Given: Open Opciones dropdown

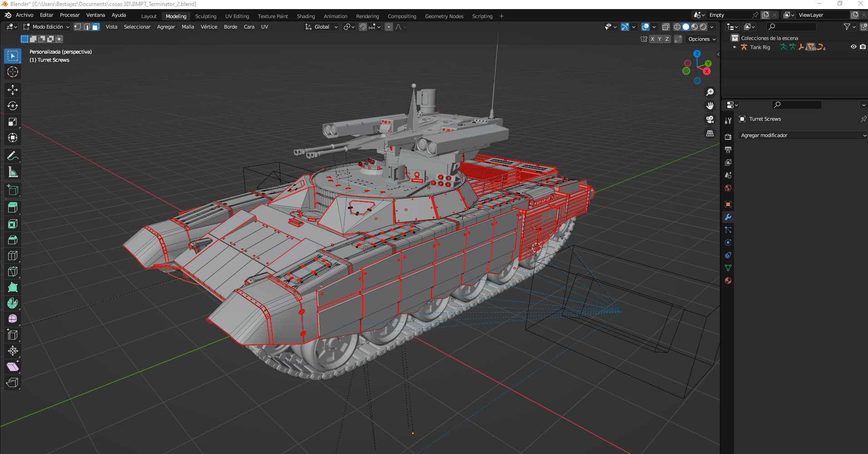Looking at the screenshot, I should pyautogui.click(x=702, y=39).
